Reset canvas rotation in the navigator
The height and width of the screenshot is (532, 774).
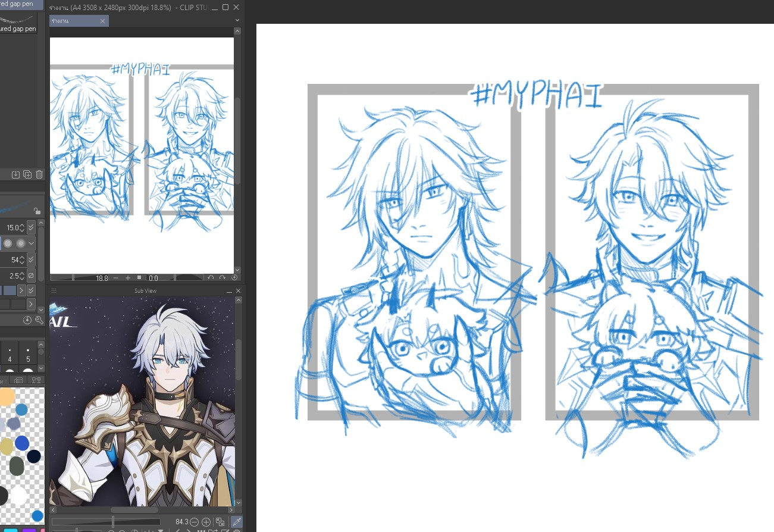pos(234,277)
